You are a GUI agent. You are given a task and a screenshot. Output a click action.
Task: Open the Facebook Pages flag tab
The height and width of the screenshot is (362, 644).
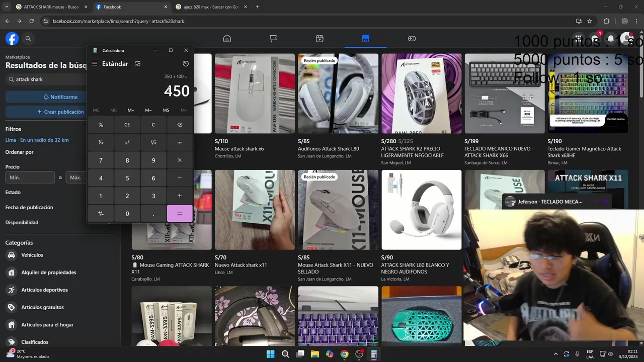[x=273, y=39]
